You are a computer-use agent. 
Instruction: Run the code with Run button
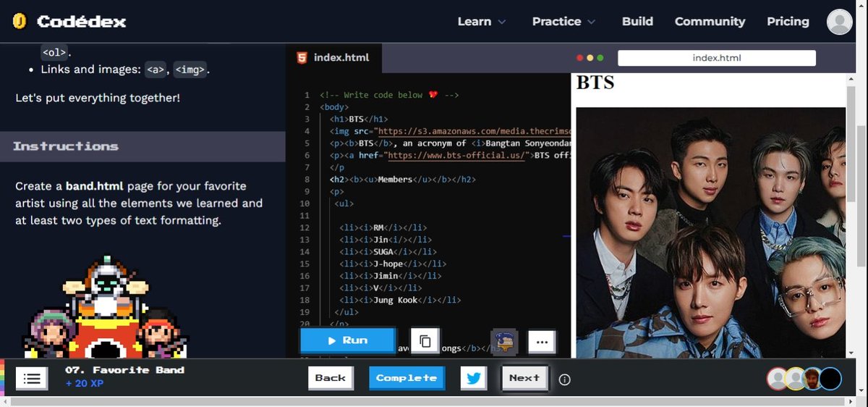(x=348, y=340)
